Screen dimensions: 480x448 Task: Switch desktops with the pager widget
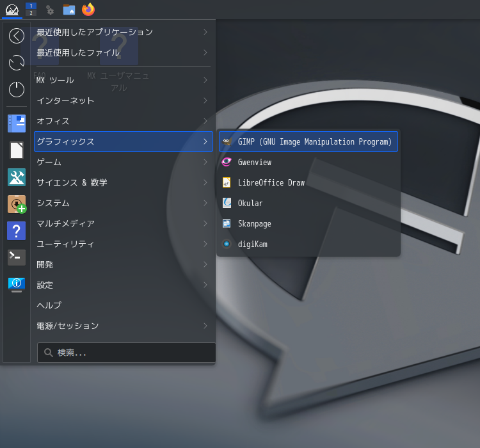coord(31,9)
